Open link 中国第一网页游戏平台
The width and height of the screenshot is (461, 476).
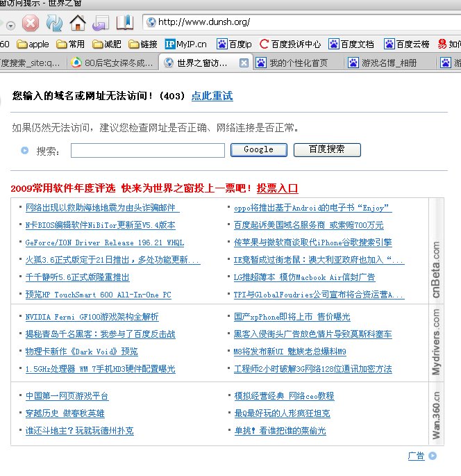(67, 396)
